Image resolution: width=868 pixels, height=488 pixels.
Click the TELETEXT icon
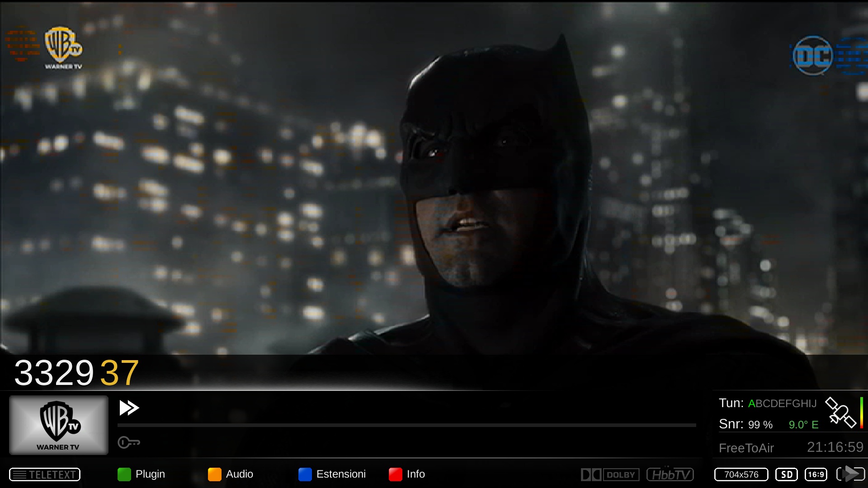(45, 474)
